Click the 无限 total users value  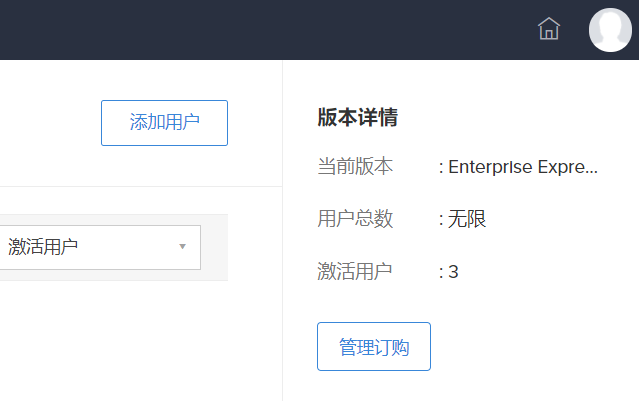[467, 219]
